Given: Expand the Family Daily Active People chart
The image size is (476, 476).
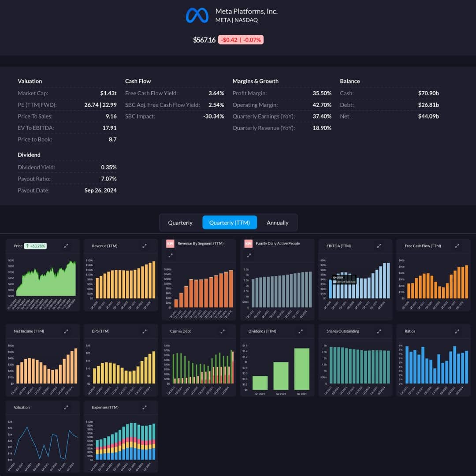Looking at the screenshot, I should click(249, 255).
